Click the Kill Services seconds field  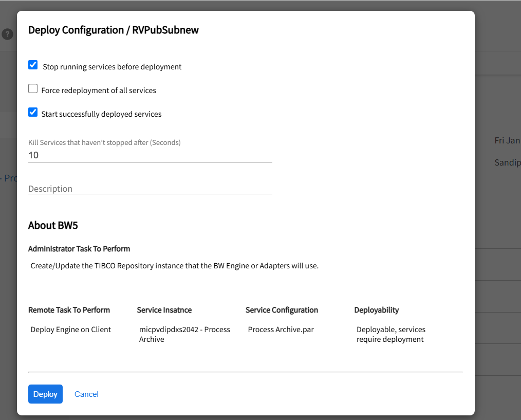[x=150, y=155]
